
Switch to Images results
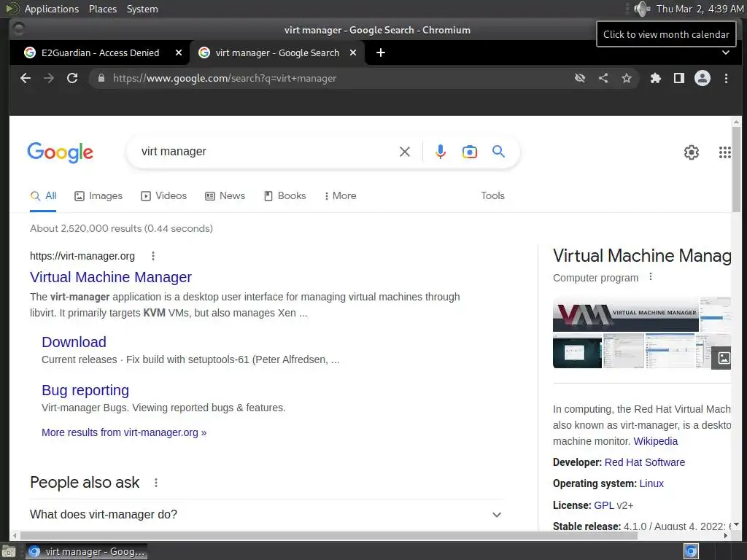pos(98,195)
